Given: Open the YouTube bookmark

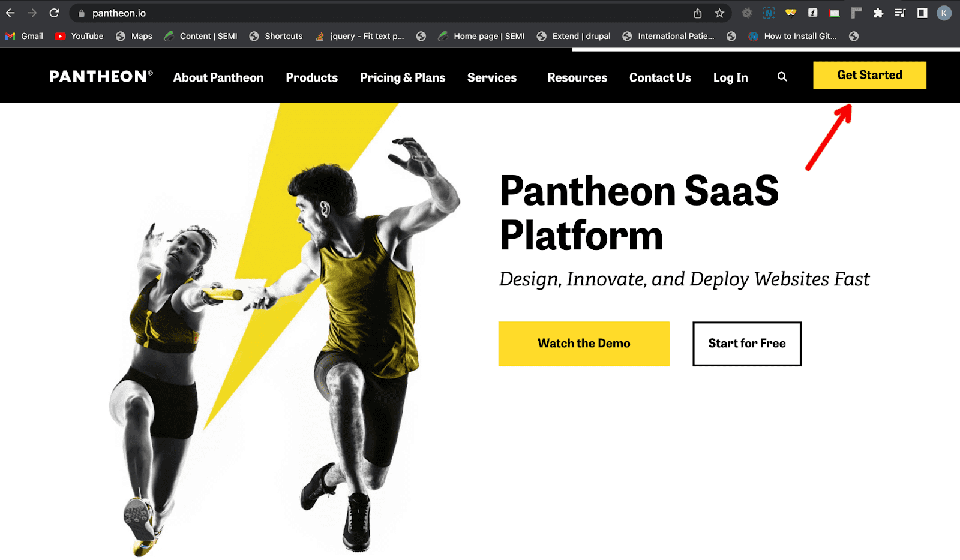Looking at the screenshot, I should (x=79, y=36).
